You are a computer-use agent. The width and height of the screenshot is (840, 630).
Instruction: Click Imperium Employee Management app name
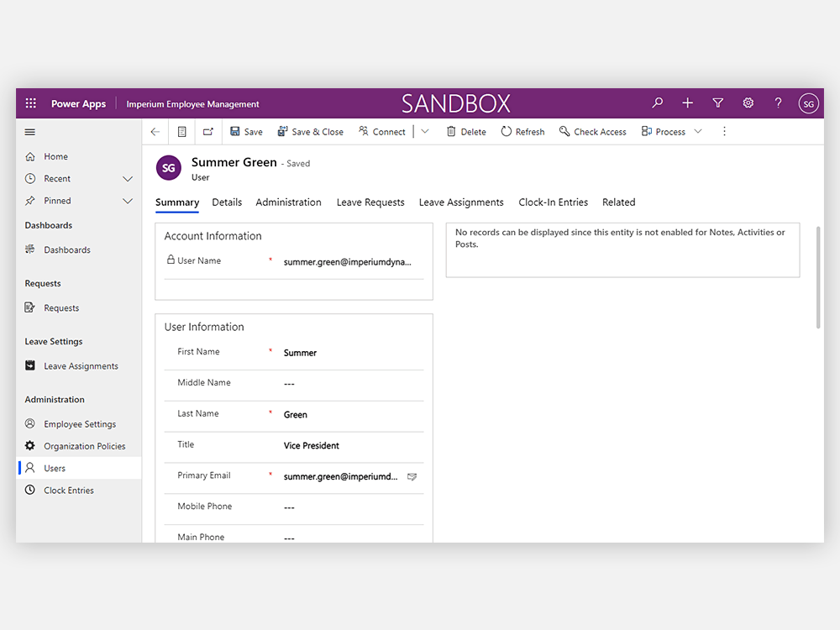[x=193, y=104]
